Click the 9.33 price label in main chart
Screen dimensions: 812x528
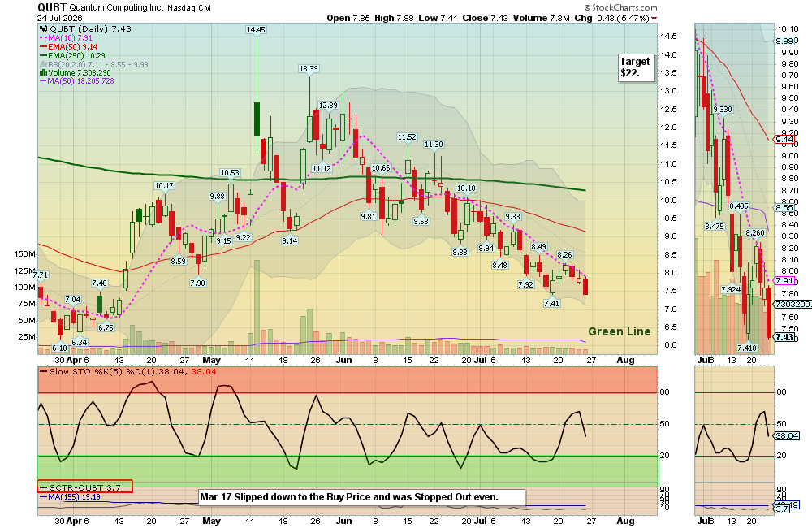coord(512,217)
